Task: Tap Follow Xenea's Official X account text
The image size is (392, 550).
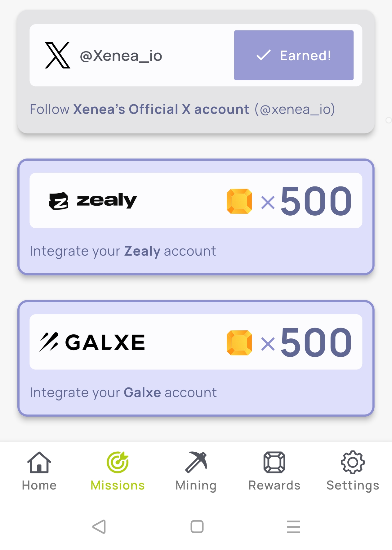Action: [x=182, y=110]
